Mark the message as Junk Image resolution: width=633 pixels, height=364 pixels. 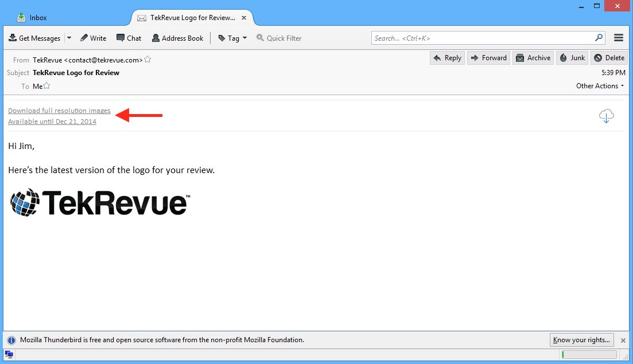572,58
